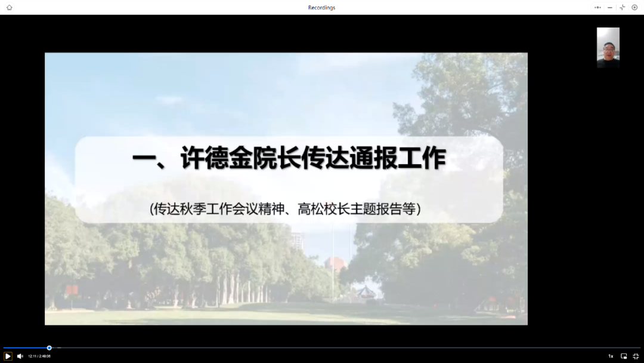
Task: Click the home icon in title bar
Action: point(9,7)
